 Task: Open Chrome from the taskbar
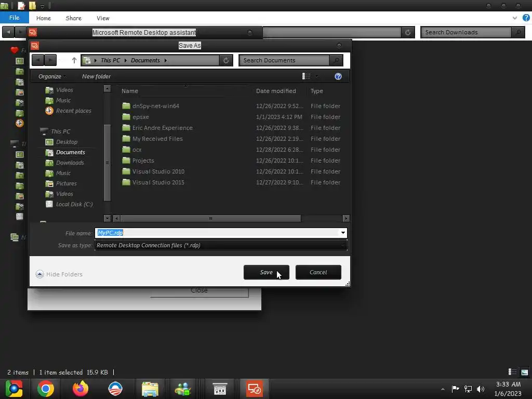pyautogui.click(x=46, y=389)
